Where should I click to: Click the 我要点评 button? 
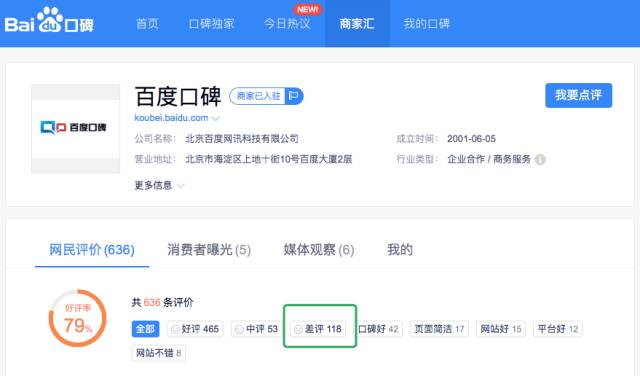[x=578, y=96]
